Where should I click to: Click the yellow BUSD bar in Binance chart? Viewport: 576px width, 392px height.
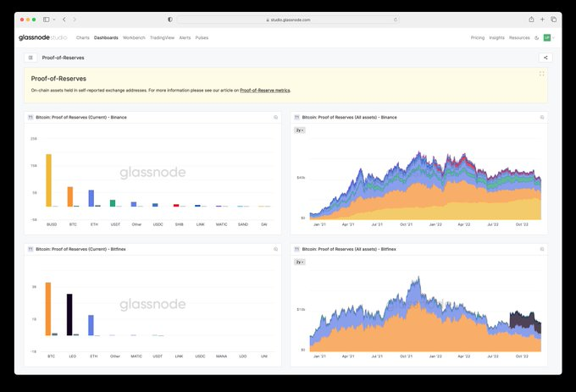tap(48, 180)
